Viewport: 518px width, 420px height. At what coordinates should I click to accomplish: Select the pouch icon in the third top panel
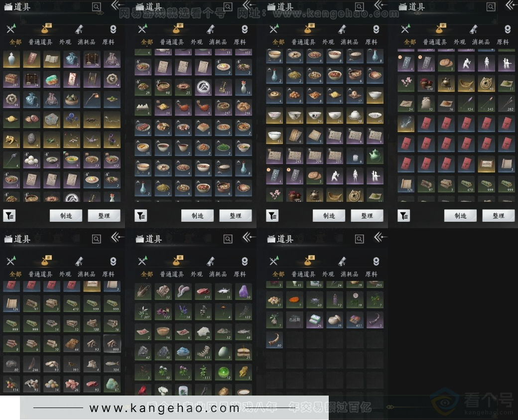pos(309,29)
